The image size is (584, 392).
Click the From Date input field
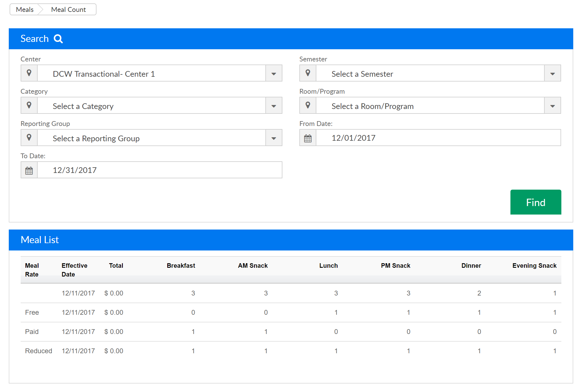(x=438, y=138)
